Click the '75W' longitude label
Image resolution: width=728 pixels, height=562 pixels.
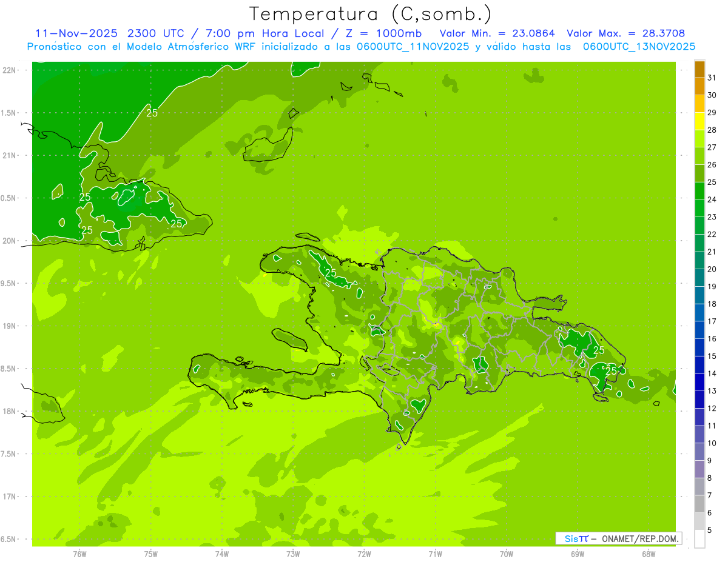151,554
